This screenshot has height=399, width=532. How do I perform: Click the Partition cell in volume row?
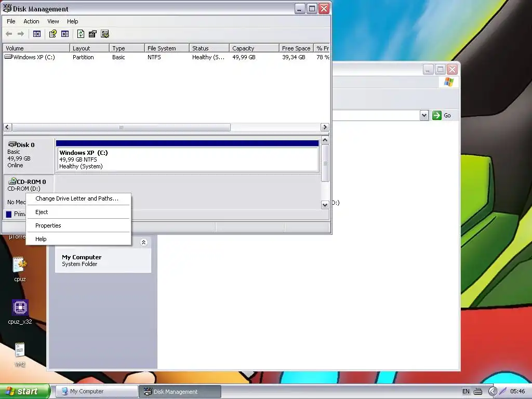(83, 57)
